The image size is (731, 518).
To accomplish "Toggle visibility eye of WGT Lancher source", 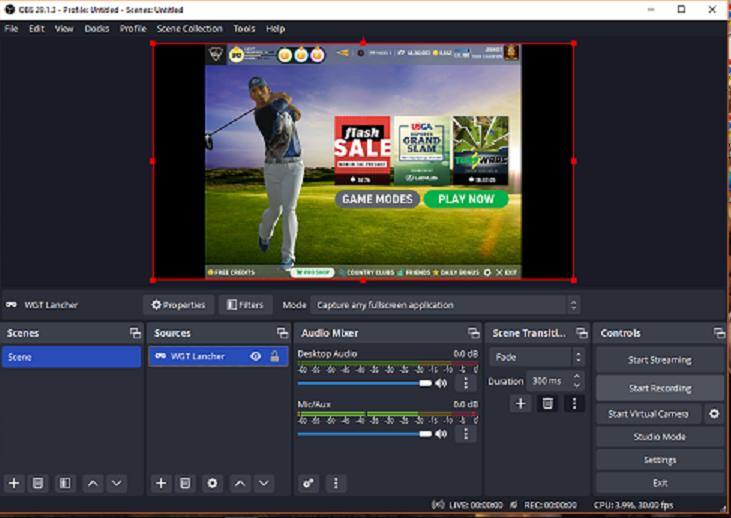I will (255, 357).
